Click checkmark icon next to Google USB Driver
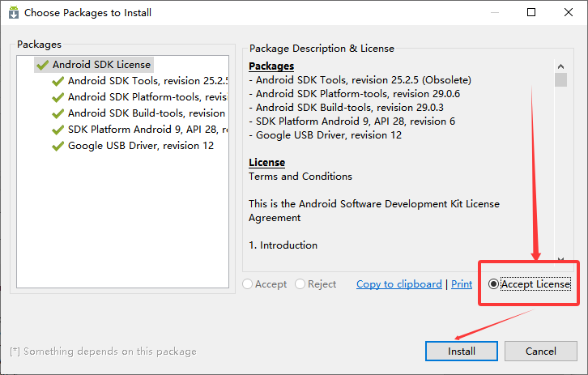Screen dimensions: 588x375 (58, 146)
